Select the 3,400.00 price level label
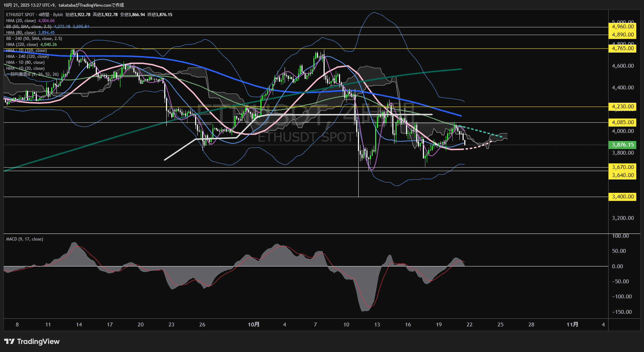 (x=623, y=197)
